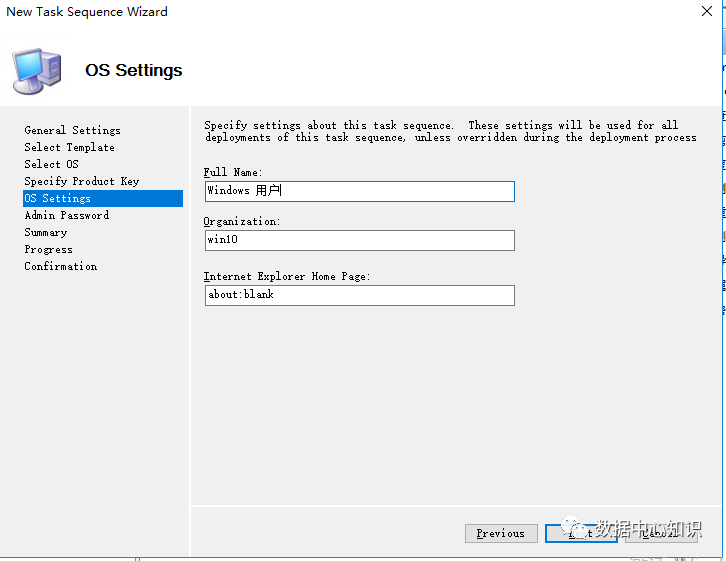Image resolution: width=726 pixels, height=561 pixels.
Task: Select the Progress step in sidebar
Action: (x=48, y=249)
